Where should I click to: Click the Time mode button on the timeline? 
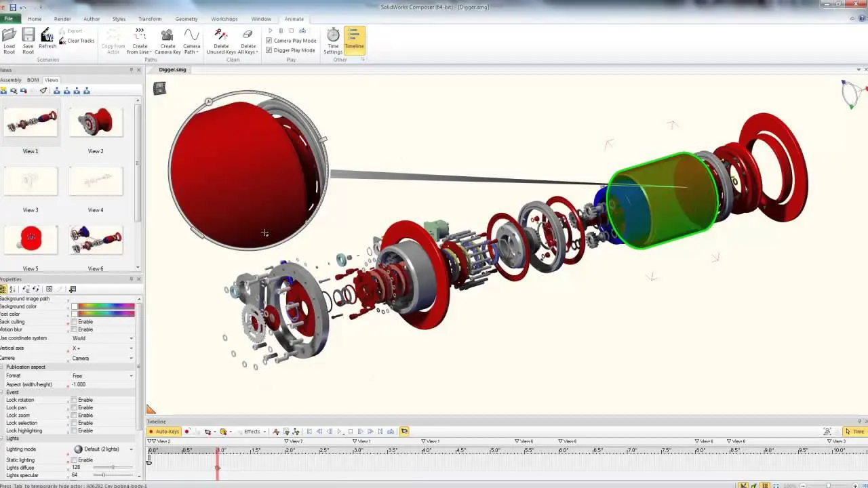[854, 431]
